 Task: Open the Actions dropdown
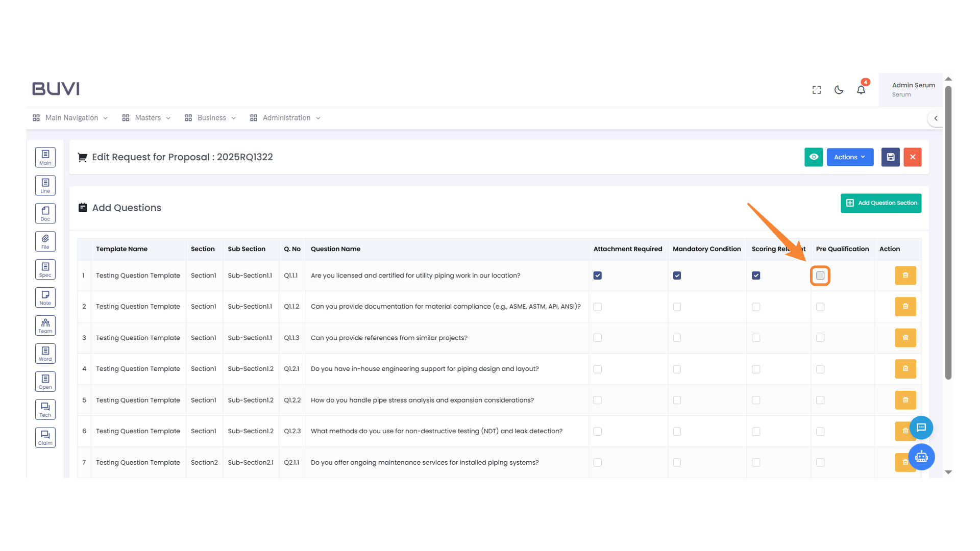[x=849, y=157]
